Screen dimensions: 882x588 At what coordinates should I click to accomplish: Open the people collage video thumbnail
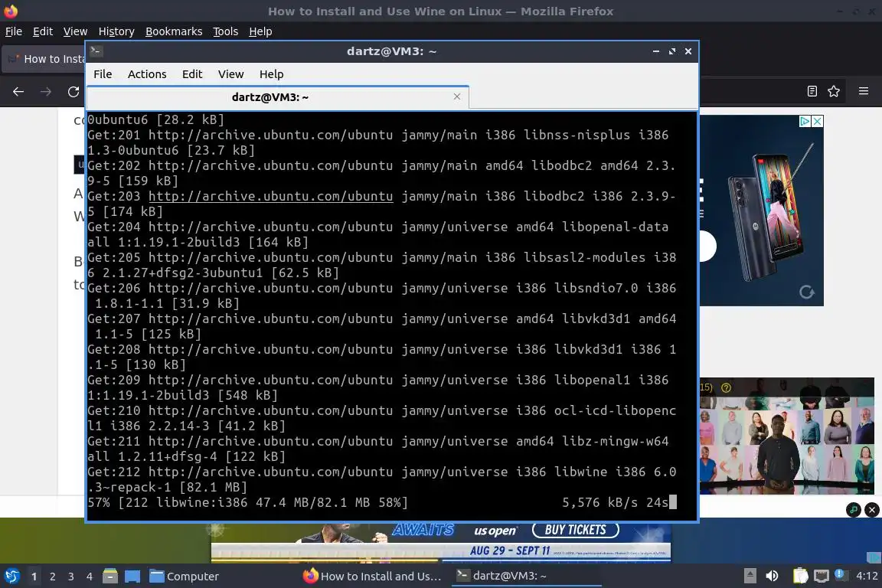(x=786, y=436)
